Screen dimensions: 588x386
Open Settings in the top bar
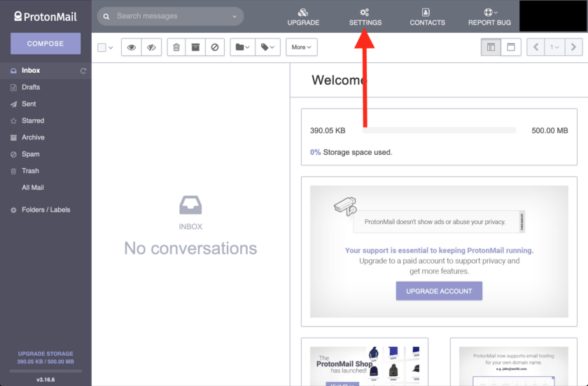coord(365,18)
